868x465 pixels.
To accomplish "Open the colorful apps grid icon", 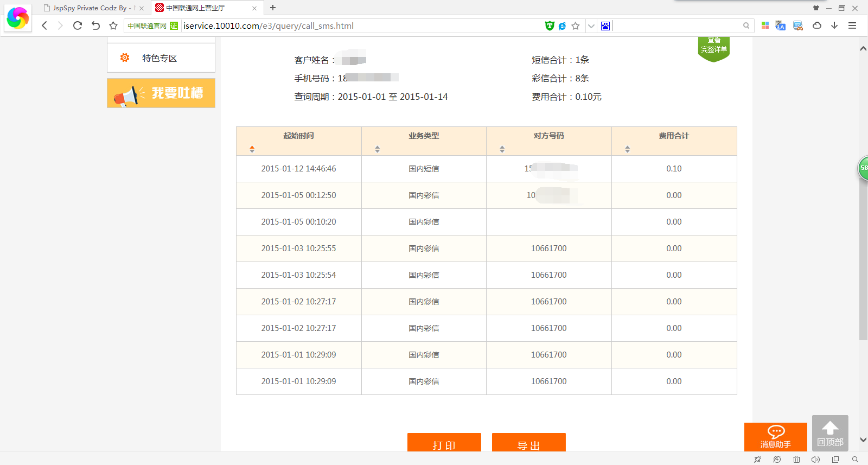I will point(765,26).
